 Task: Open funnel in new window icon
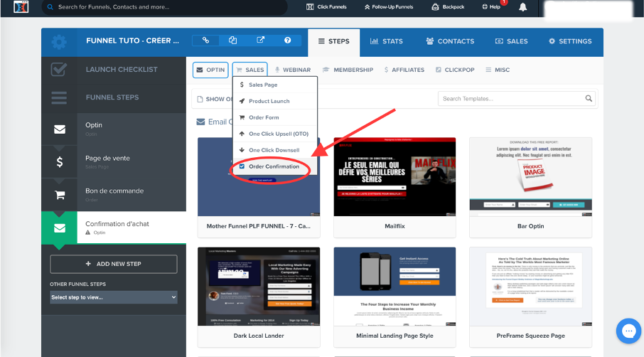[x=260, y=41]
